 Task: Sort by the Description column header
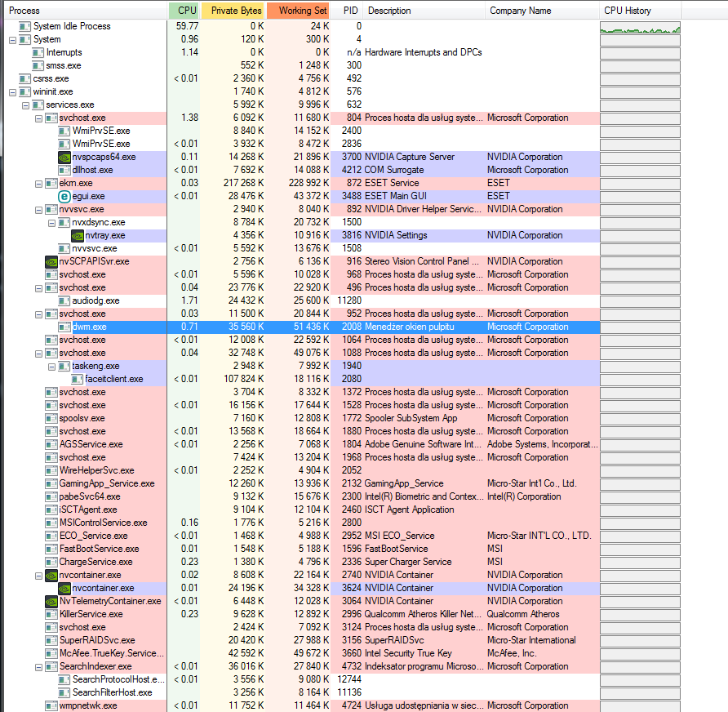pyautogui.click(x=424, y=11)
